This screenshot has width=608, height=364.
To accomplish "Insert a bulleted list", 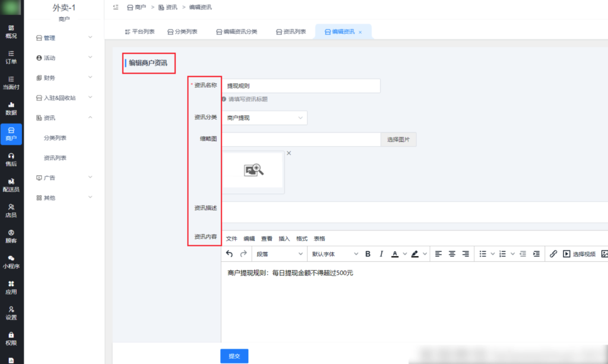I will [484, 254].
